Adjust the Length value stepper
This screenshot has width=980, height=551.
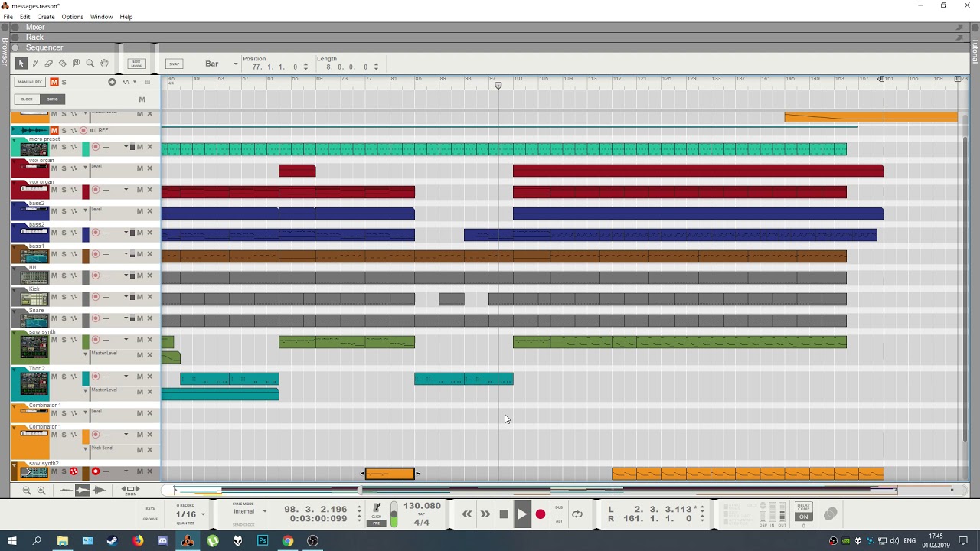pyautogui.click(x=376, y=67)
